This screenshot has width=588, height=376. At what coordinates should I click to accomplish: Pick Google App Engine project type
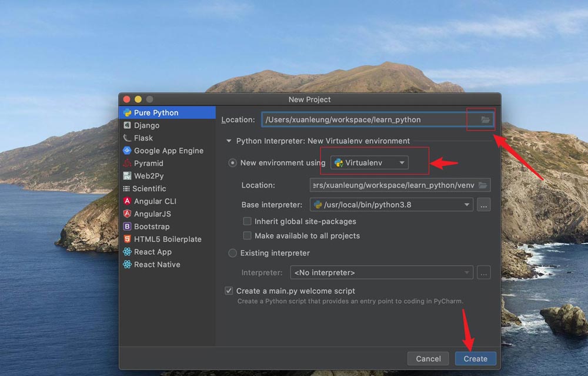[167, 151]
